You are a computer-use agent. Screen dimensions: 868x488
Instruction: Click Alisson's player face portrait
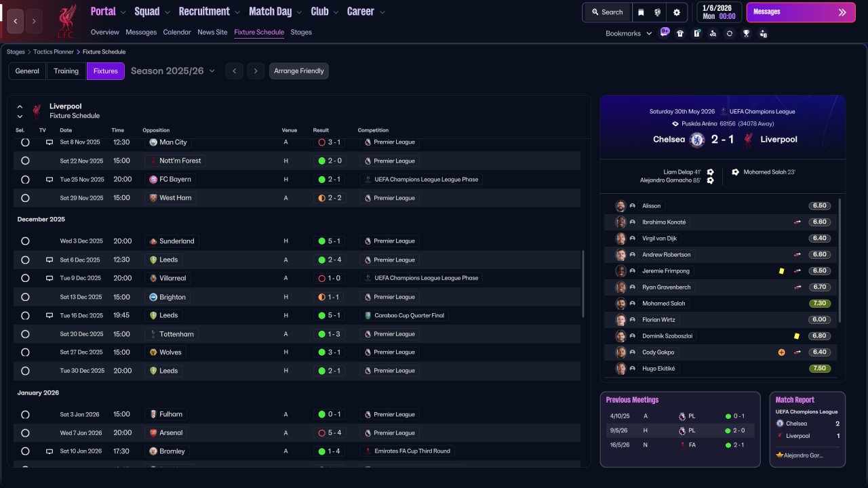(620, 206)
